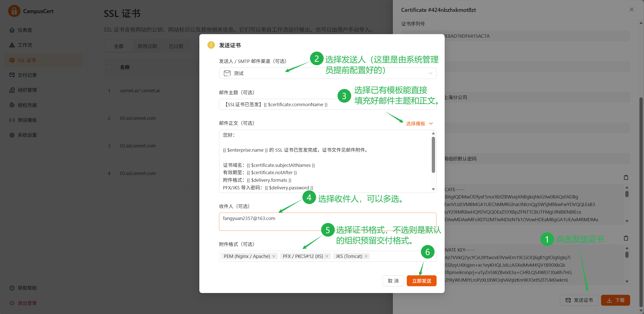Remove the PFX / PKCS#12 (IIS) format tag
This screenshot has height=314, width=644.
click(327, 256)
